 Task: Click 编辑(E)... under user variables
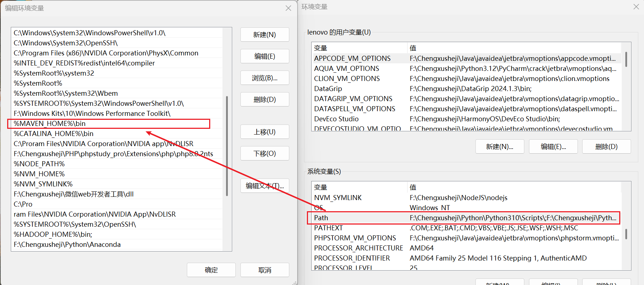click(553, 146)
